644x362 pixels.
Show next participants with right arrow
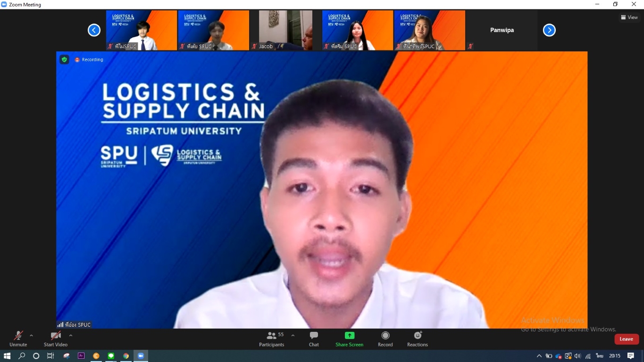(549, 30)
